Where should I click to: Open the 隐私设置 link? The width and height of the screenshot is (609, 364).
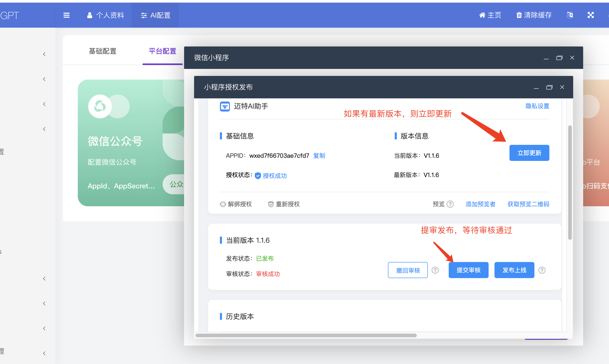click(x=537, y=106)
